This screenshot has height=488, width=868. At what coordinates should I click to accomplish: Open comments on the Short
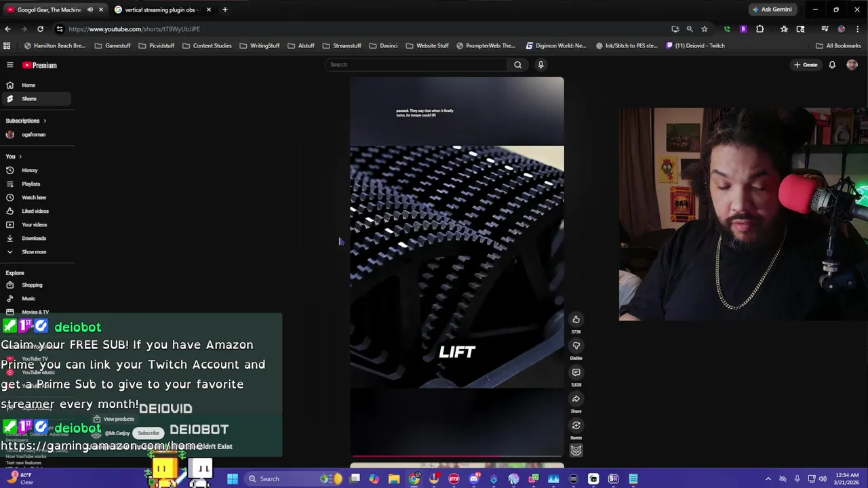pos(576,372)
